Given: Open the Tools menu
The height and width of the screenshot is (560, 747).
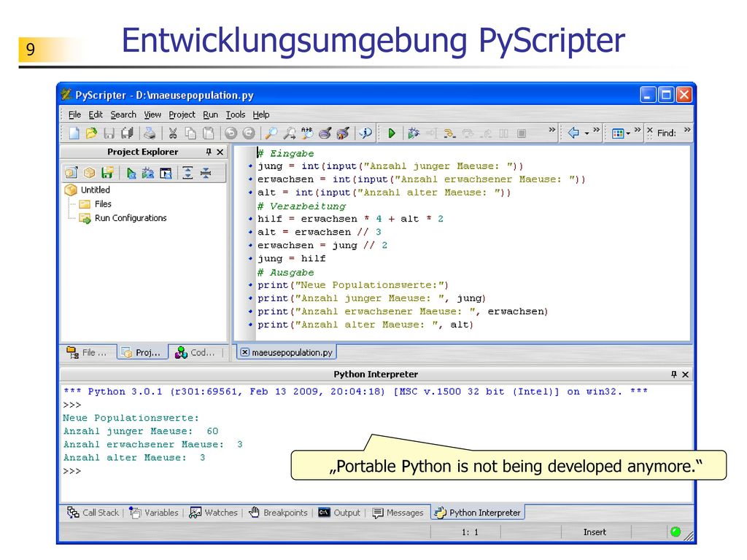Looking at the screenshot, I should tap(236, 114).
